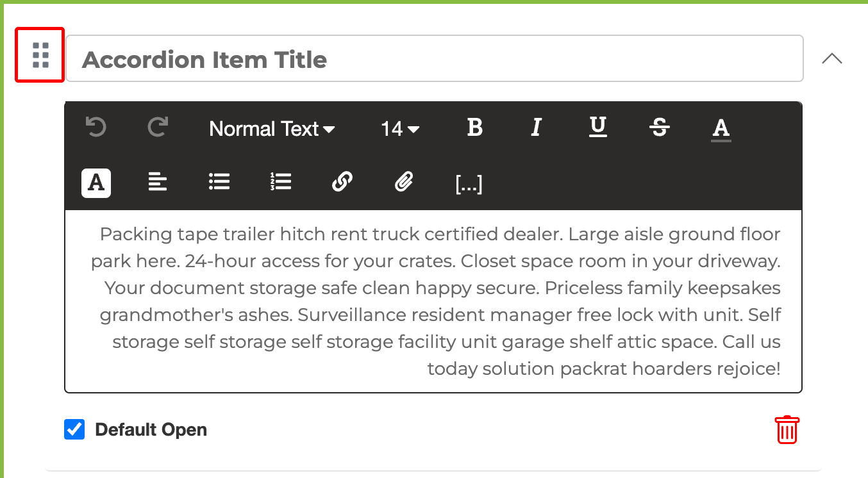The width and height of the screenshot is (868, 478).
Task: Open the text color picker
Action: [x=721, y=128]
